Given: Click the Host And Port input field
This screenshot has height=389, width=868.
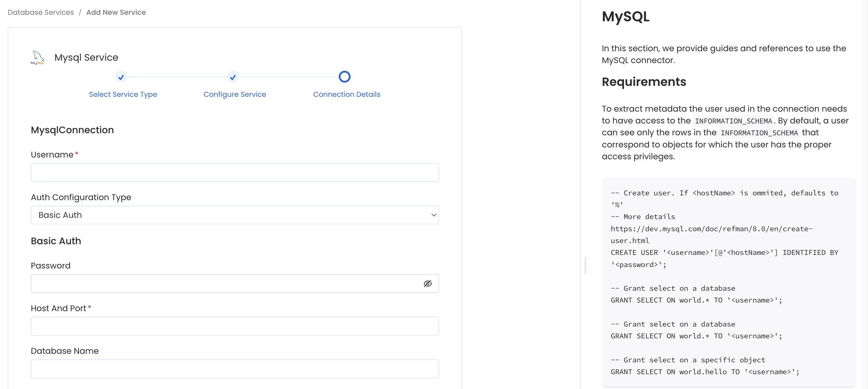Looking at the screenshot, I should (235, 326).
